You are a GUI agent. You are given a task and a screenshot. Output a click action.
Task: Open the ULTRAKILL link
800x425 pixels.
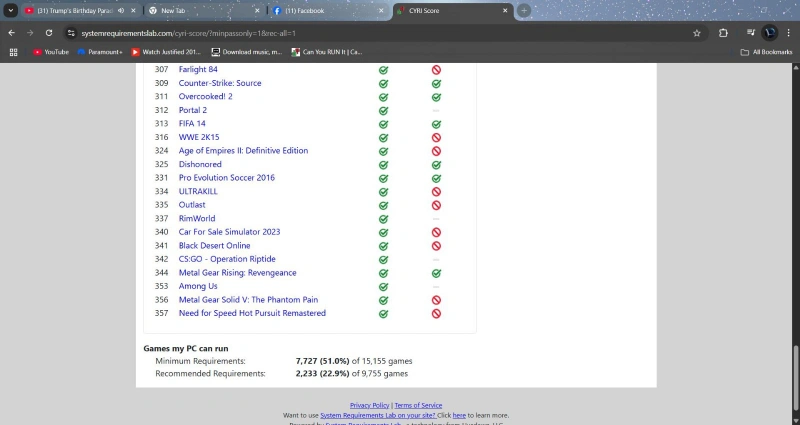[x=198, y=191]
